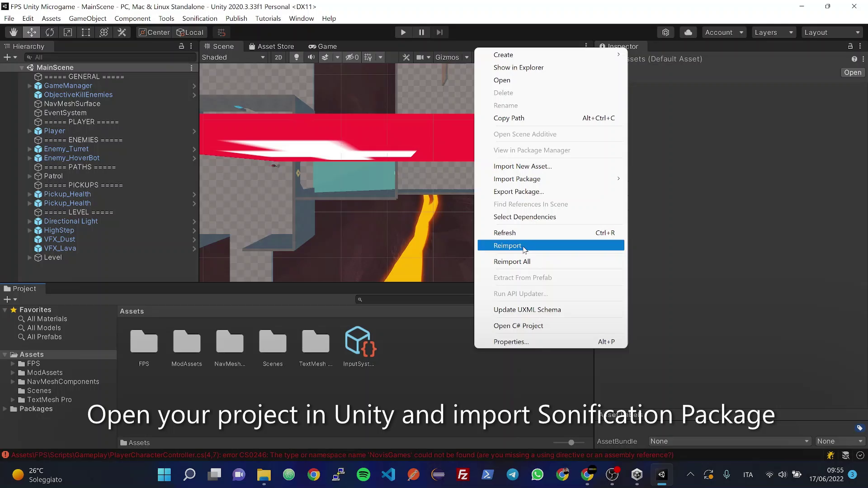Open scene camera settings icon
Screen dimensions: 868x488
[x=420, y=57]
